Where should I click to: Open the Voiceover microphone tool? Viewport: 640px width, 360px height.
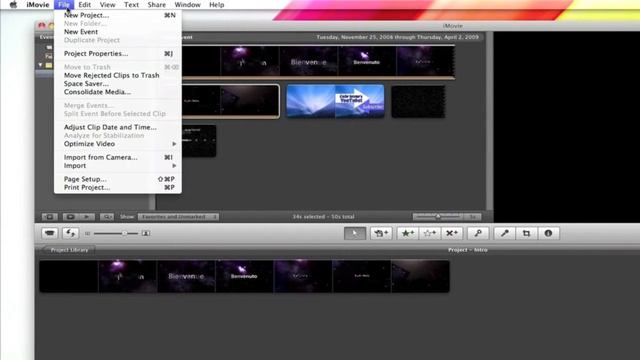[x=504, y=233]
